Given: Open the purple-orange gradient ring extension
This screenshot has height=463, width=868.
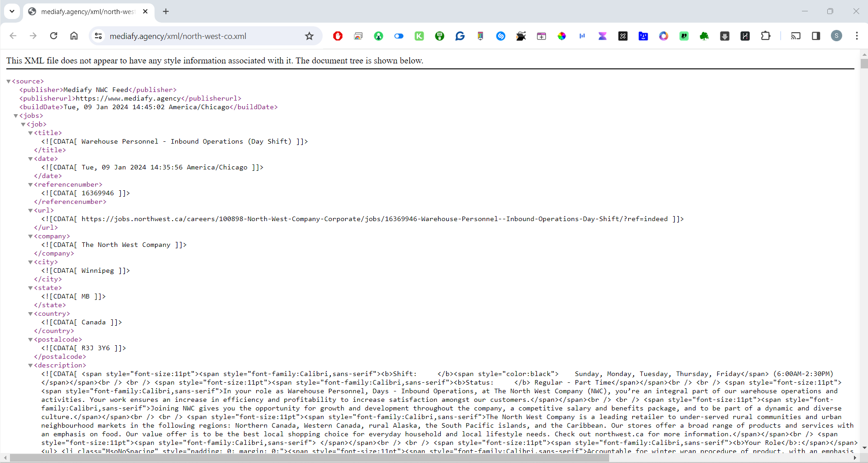Looking at the screenshot, I should coord(663,36).
